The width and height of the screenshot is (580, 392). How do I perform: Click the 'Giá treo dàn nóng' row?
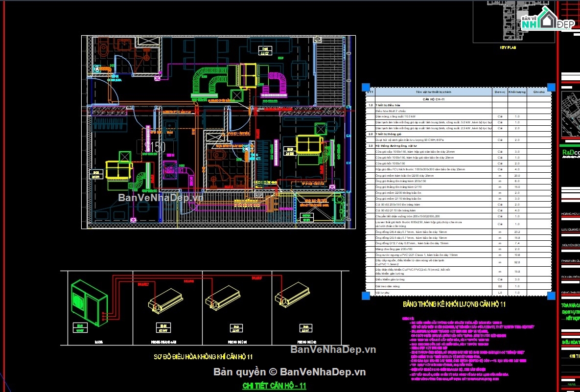pyautogui.click(x=459, y=286)
